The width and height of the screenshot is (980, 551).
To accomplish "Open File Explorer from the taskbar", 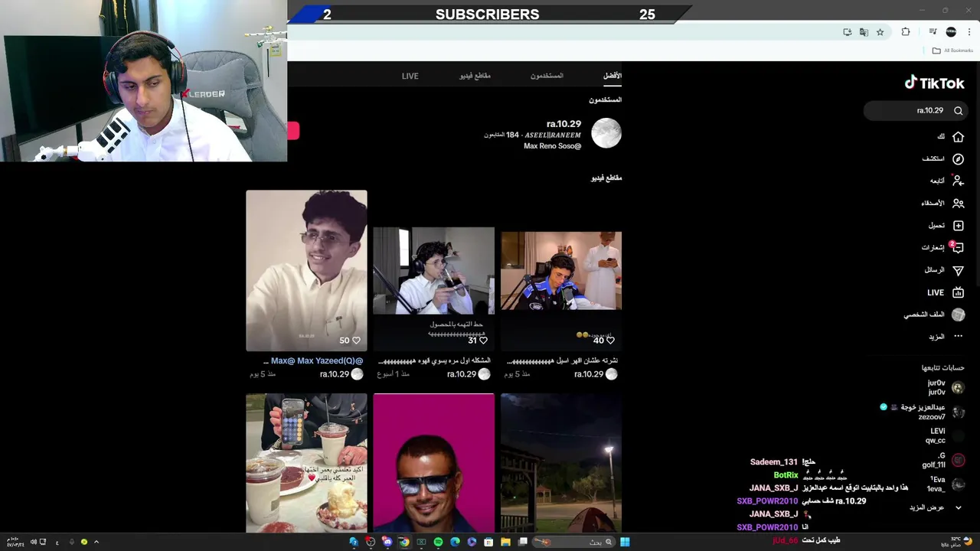I will tap(505, 542).
